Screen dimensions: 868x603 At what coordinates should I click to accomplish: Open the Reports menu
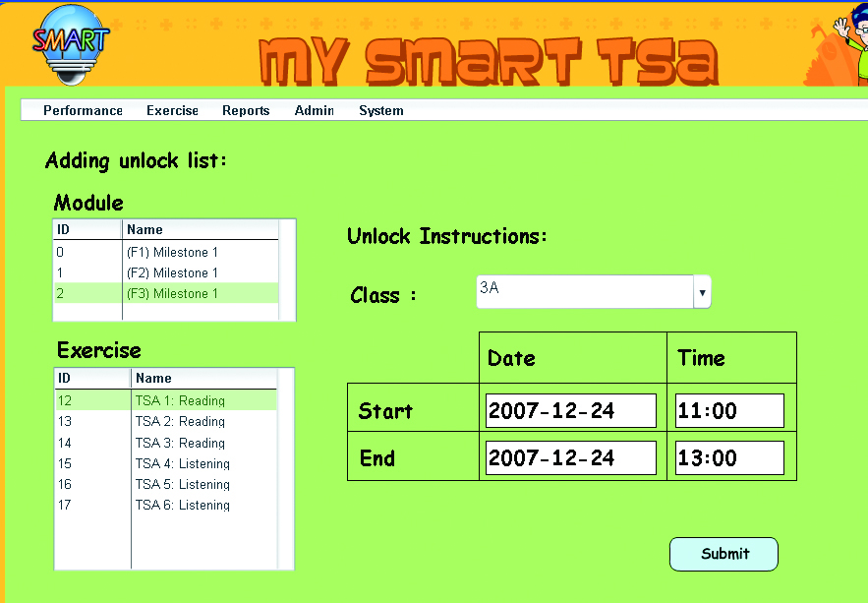click(x=246, y=111)
